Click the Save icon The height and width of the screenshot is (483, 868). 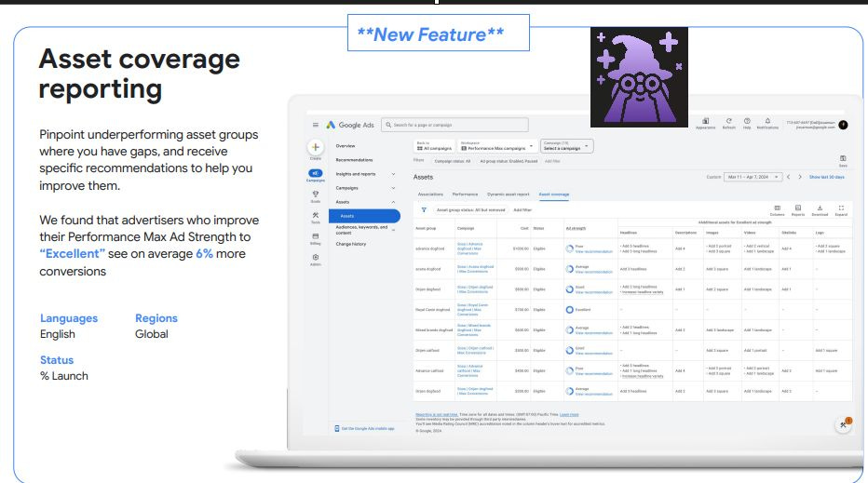tap(843, 160)
